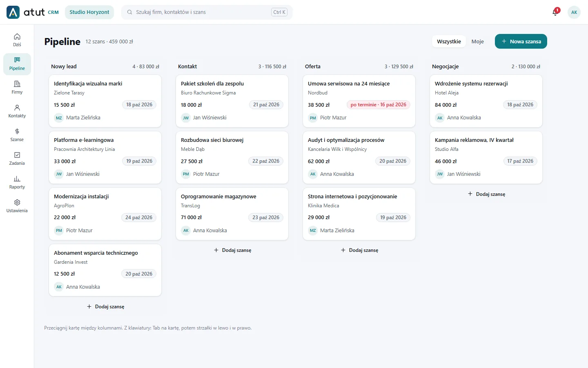Switch filter to Wszystkie
Image resolution: width=588 pixels, height=368 pixels.
point(449,41)
